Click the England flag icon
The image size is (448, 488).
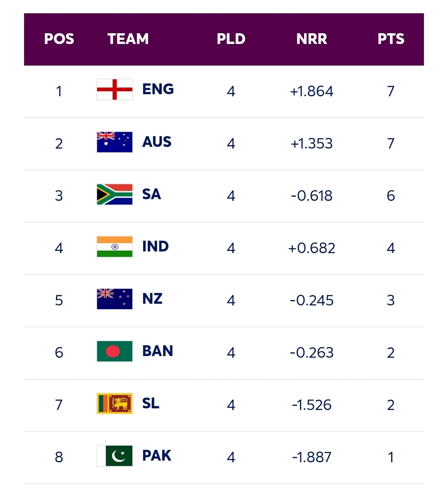coord(114,90)
